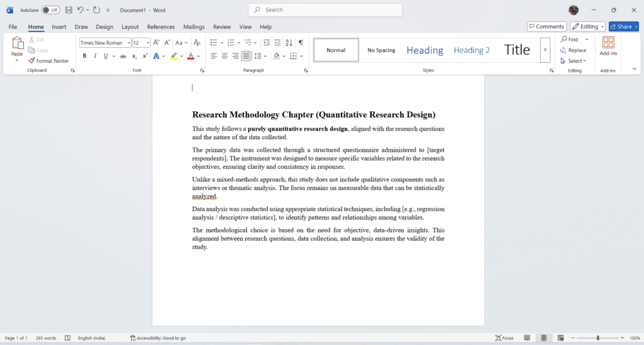Click the zoom slider in status bar
The width and height of the screenshot is (644, 345).
(x=597, y=338)
